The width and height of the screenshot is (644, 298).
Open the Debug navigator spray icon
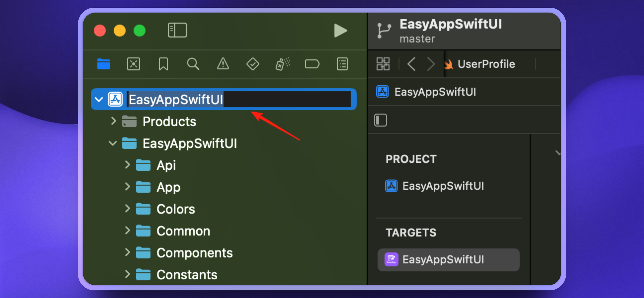pos(283,64)
